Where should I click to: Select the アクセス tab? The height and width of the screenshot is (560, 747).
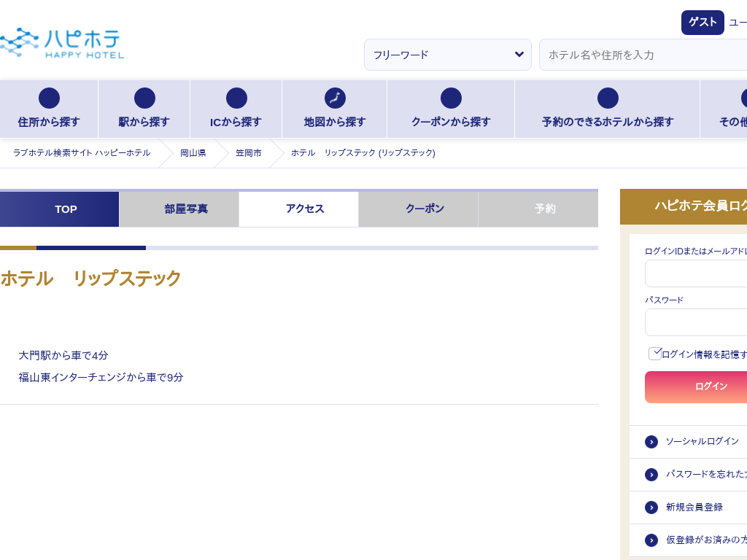point(298,209)
